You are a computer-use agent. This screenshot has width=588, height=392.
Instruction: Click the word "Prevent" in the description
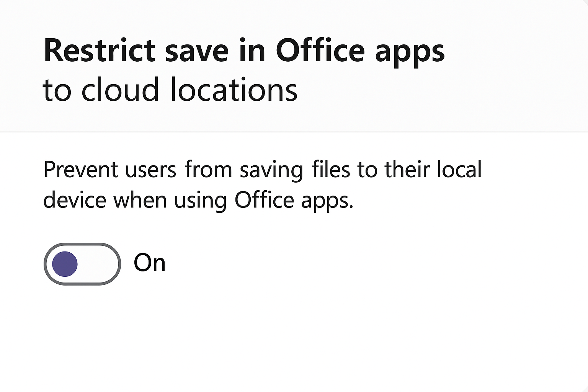[80, 169]
